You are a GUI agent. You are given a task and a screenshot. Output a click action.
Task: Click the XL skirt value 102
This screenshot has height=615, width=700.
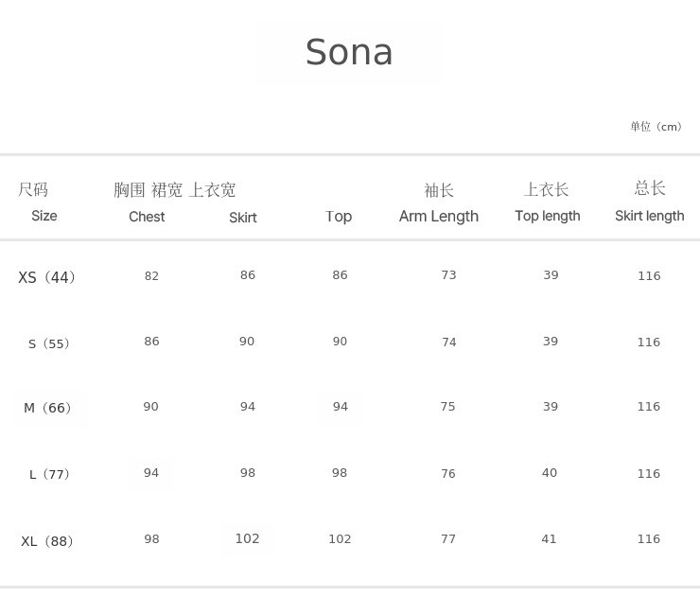pyautogui.click(x=247, y=538)
